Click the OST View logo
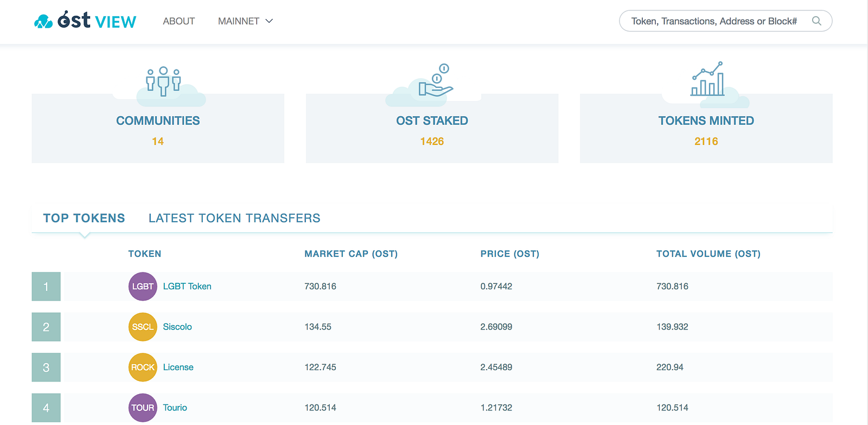 click(85, 21)
